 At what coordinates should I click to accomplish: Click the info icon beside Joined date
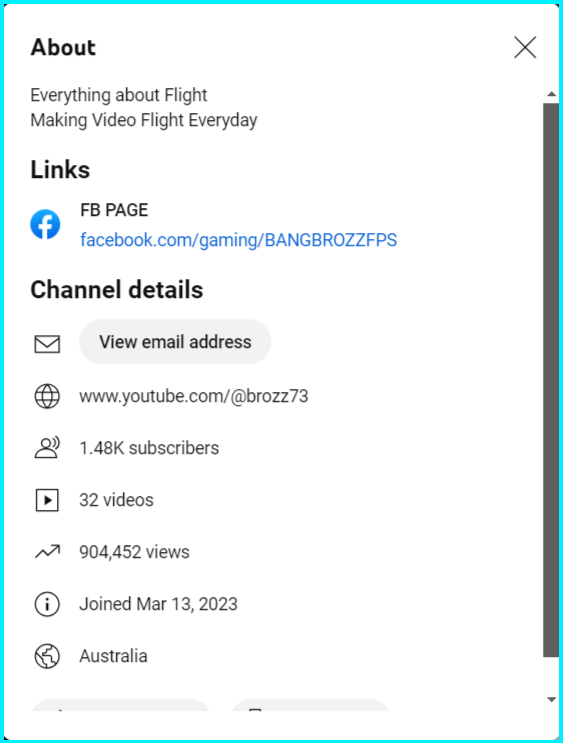point(47,604)
